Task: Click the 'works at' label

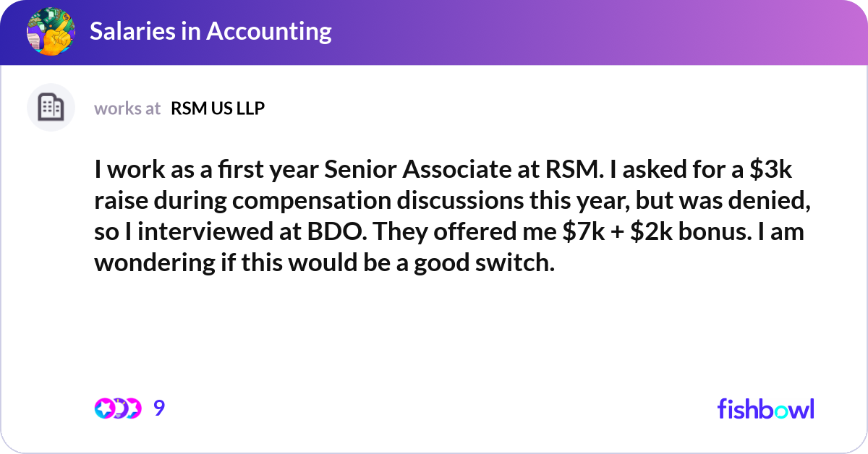Action: (127, 108)
